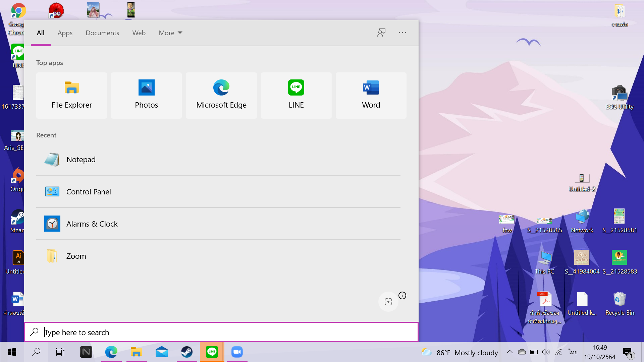Screen dimensions: 644x362
Task: Select the S_21528583 desktop image
Action: [x=620, y=262]
